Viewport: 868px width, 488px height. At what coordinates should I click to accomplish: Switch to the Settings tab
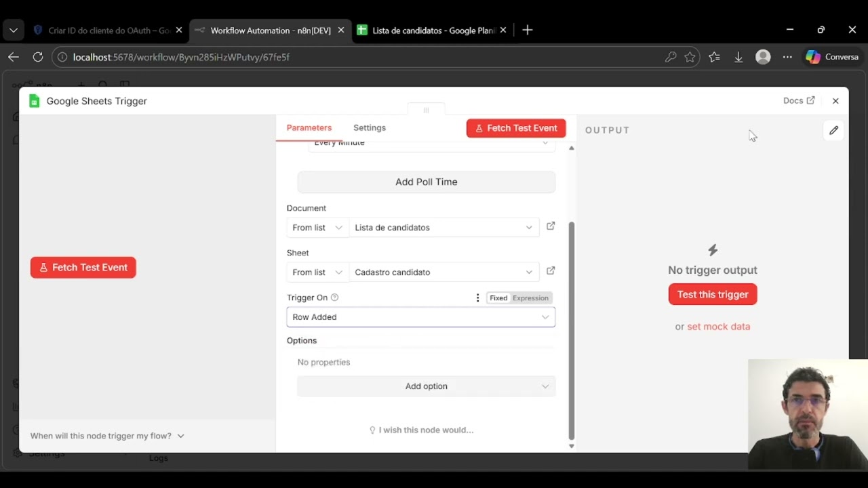click(370, 127)
